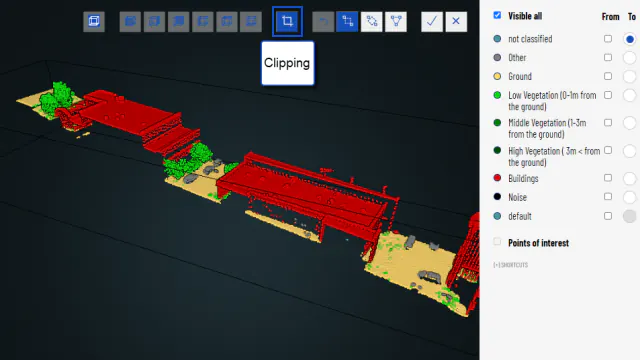
Task: Select To radio for Low Vegetation
Action: pyautogui.click(x=629, y=95)
